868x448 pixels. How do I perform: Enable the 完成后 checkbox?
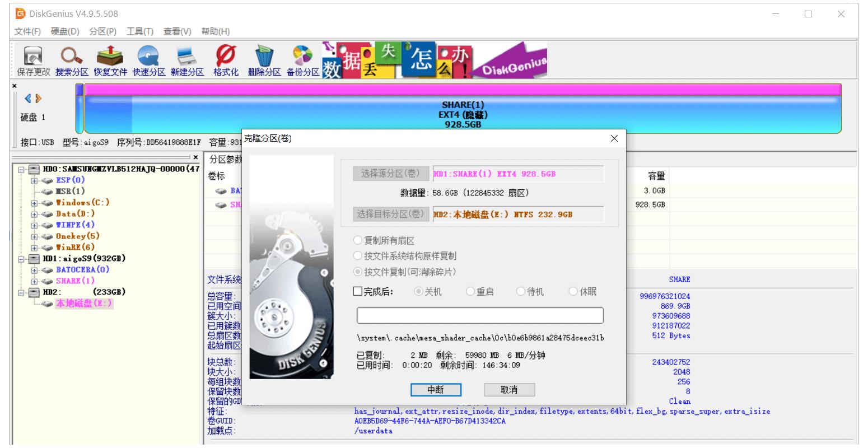point(357,291)
